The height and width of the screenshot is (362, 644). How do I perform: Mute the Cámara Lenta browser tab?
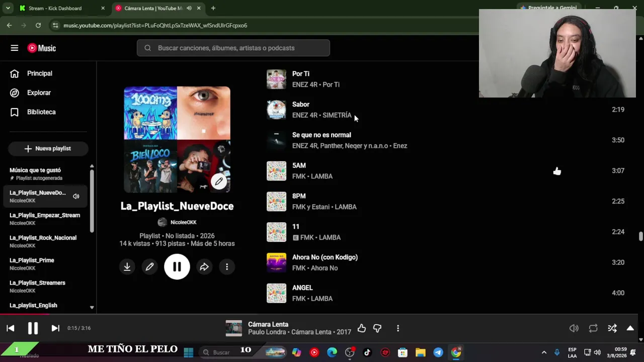(189, 9)
